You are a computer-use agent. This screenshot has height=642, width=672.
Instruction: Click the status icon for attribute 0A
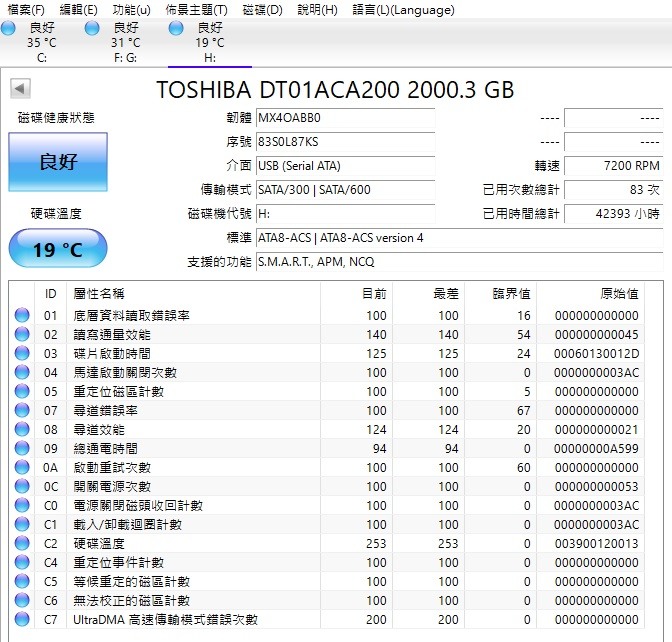tap(22, 467)
